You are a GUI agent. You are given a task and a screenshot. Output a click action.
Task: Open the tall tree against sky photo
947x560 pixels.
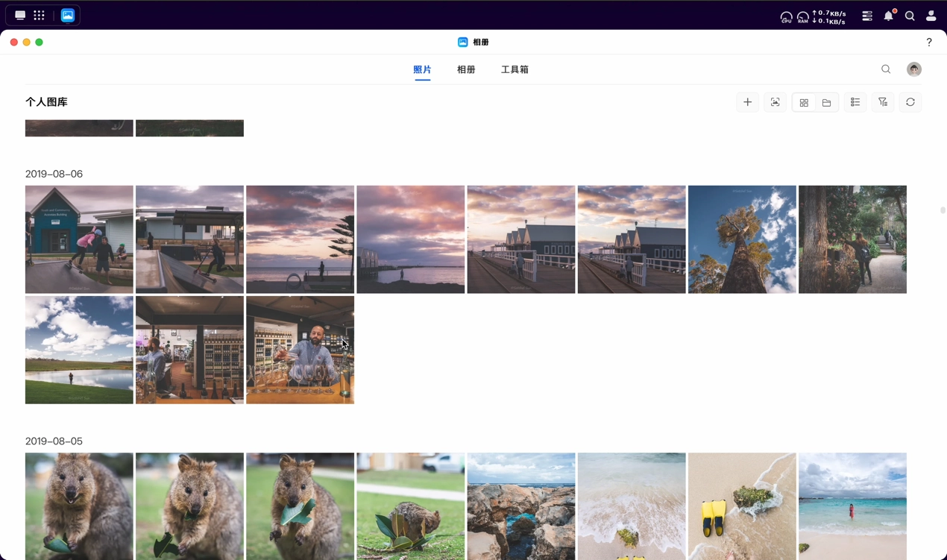[742, 239]
